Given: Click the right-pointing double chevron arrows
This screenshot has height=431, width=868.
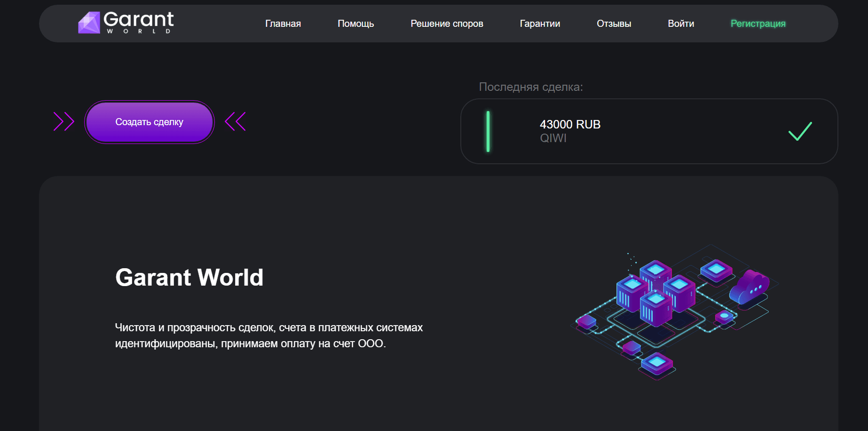Looking at the screenshot, I should (64, 121).
